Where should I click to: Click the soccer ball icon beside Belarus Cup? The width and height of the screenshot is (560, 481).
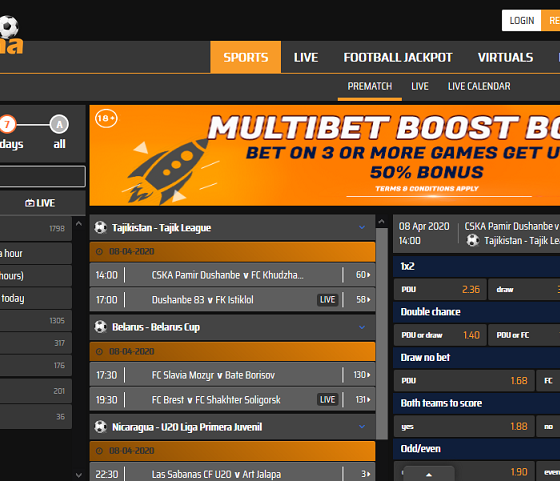pyautogui.click(x=100, y=327)
